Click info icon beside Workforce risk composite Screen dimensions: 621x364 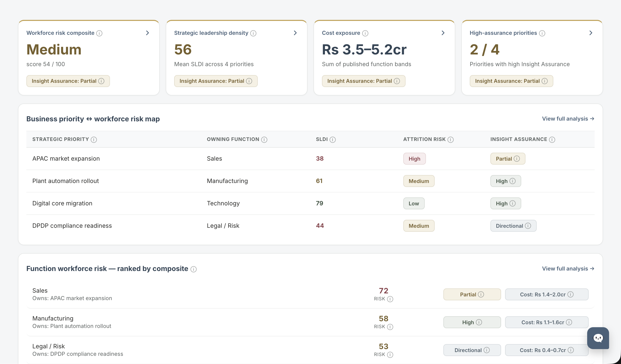tap(99, 33)
